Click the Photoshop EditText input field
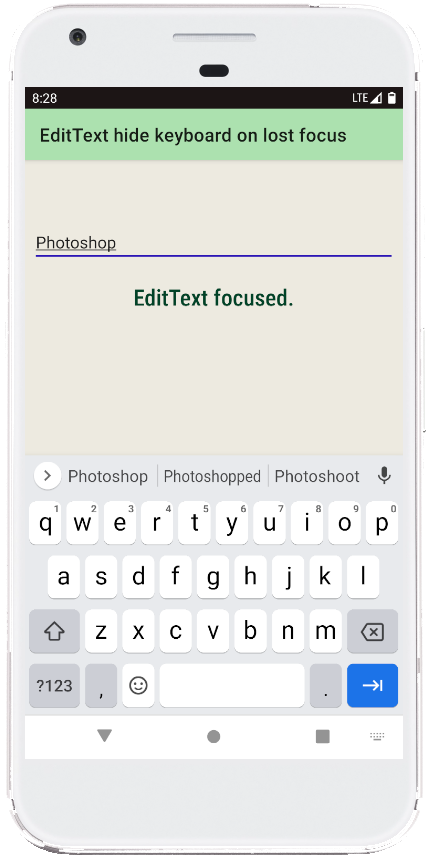 click(214, 243)
